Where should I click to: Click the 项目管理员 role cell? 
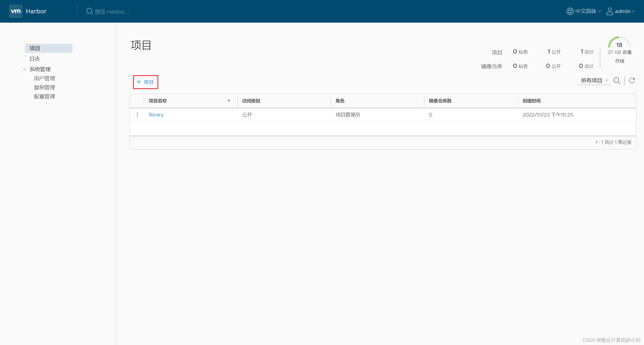point(348,115)
